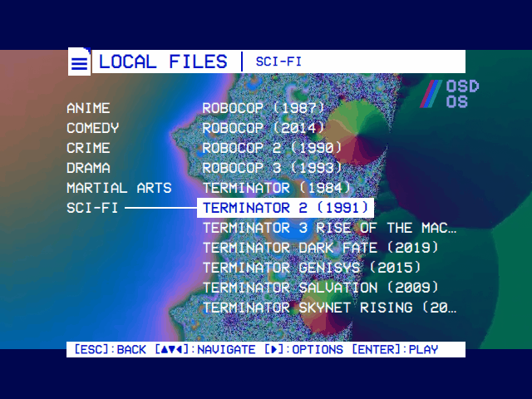Pick Terminator Salvation (2009)
The height and width of the screenshot is (399, 532).
point(321,288)
